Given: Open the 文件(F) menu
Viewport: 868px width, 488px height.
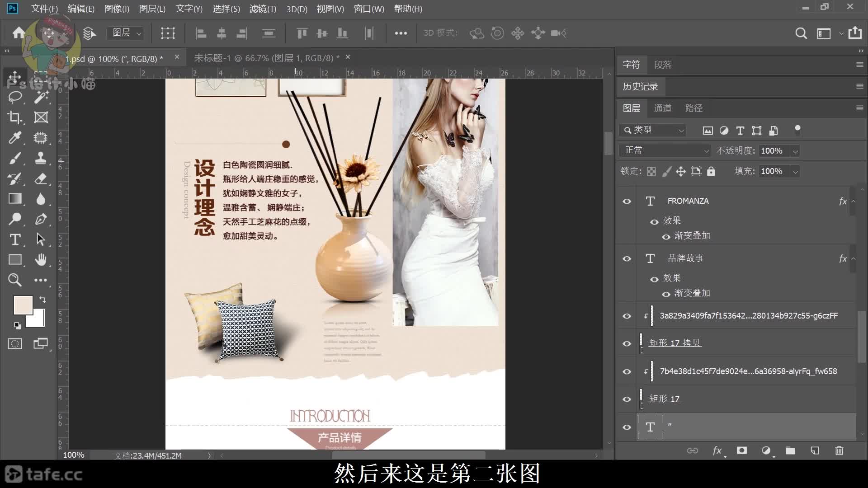Looking at the screenshot, I should point(44,9).
